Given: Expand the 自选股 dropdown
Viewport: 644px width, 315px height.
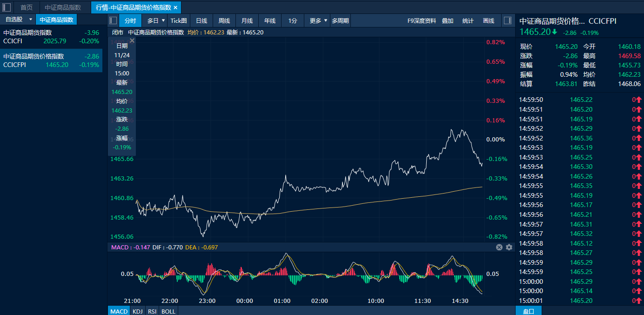Looking at the screenshot, I should 31,20.
